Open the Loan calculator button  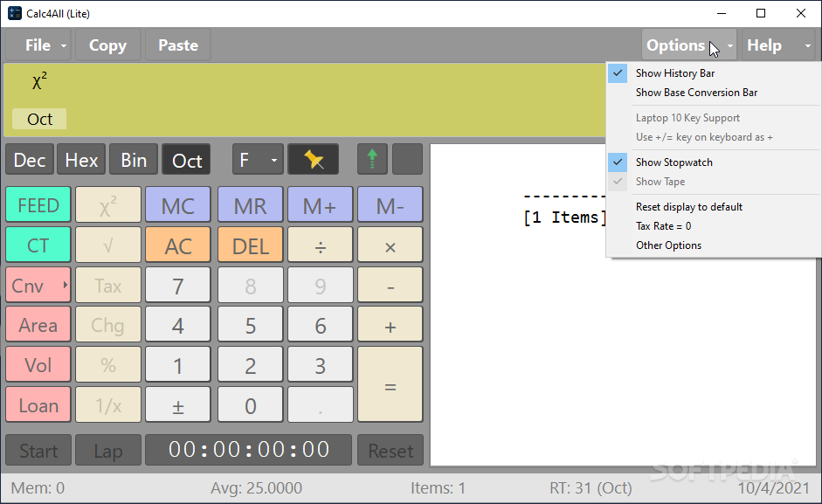pyautogui.click(x=38, y=405)
